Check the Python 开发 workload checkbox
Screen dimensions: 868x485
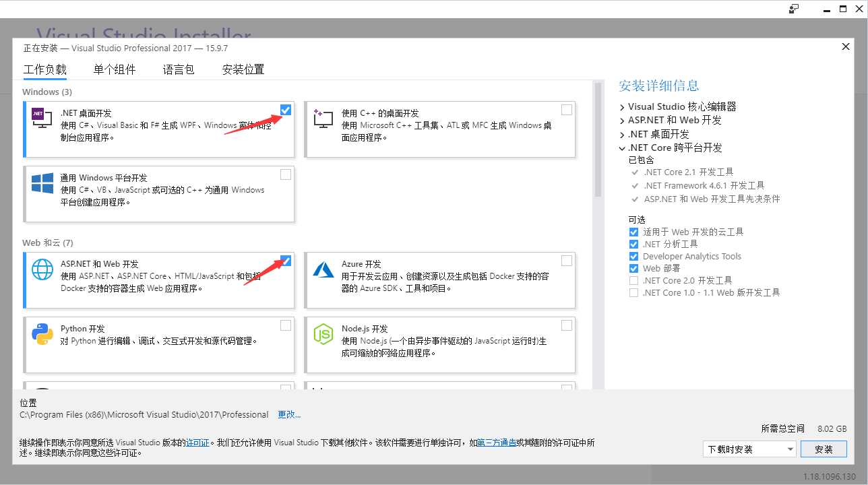tap(286, 325)
